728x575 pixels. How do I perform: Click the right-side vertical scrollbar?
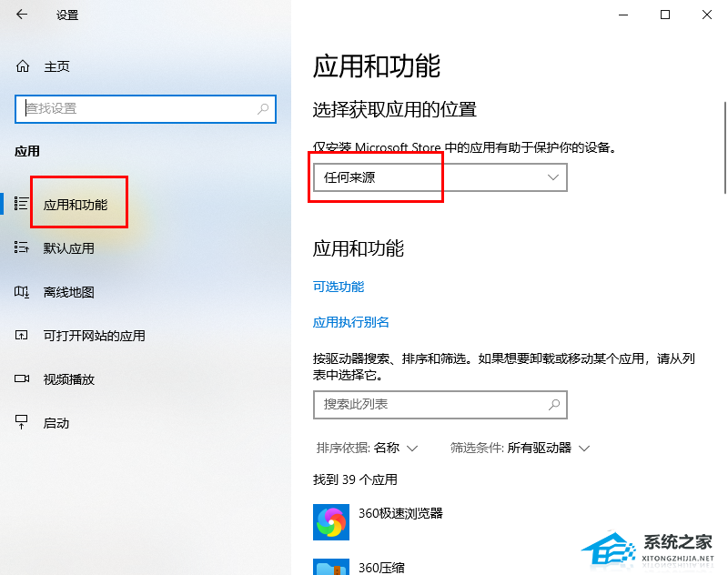point(724,147)
